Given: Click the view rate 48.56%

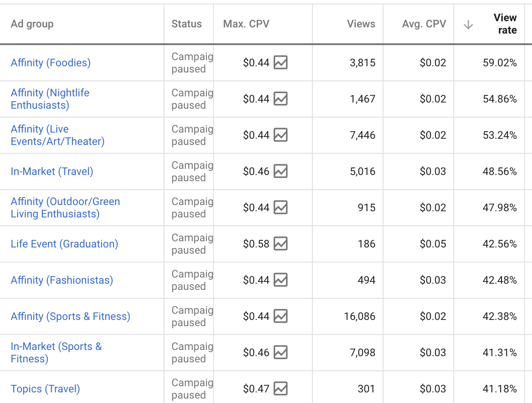Looking at the screenshot, I should coord(500,171).
